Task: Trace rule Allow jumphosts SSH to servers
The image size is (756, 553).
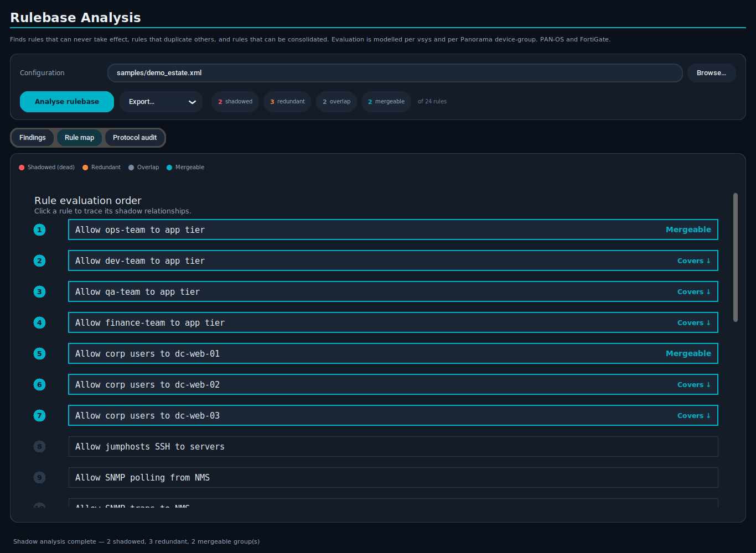Action: [393, 446]
